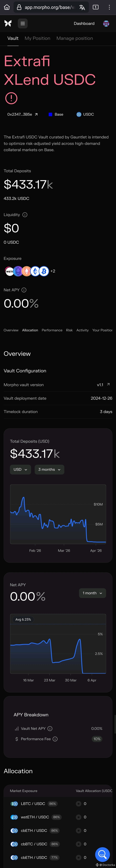Open the cbETH / USDC 86% market row
This screenshot has height=868, width=116.
point(58,831)
